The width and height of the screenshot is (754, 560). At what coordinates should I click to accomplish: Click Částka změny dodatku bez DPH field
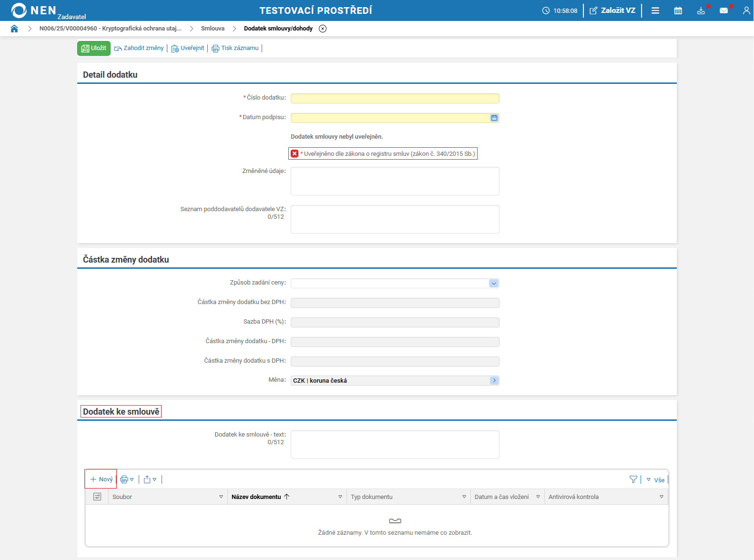(395, 303)
